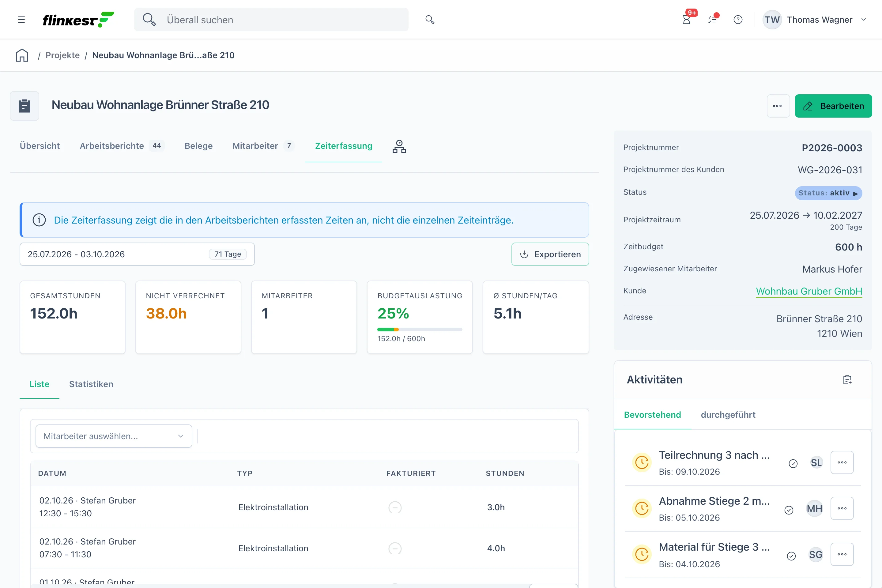Open the Arbeitsberichte tab
The height and width of the screenshot is (588, 882).
(122, 146)
